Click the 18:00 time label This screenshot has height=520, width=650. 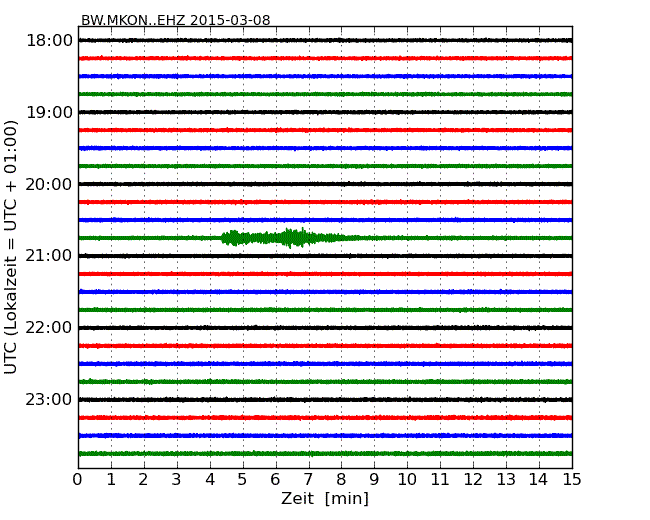pyautogui.click(x=49, y=41)
